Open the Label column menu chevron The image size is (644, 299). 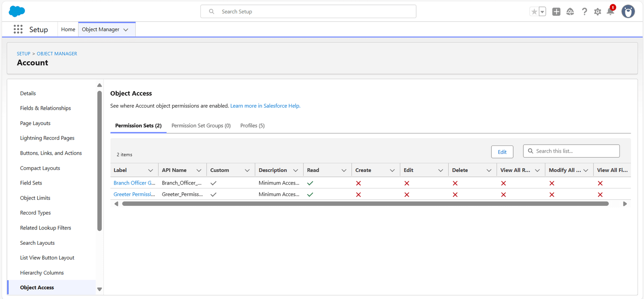pos(151,170)
